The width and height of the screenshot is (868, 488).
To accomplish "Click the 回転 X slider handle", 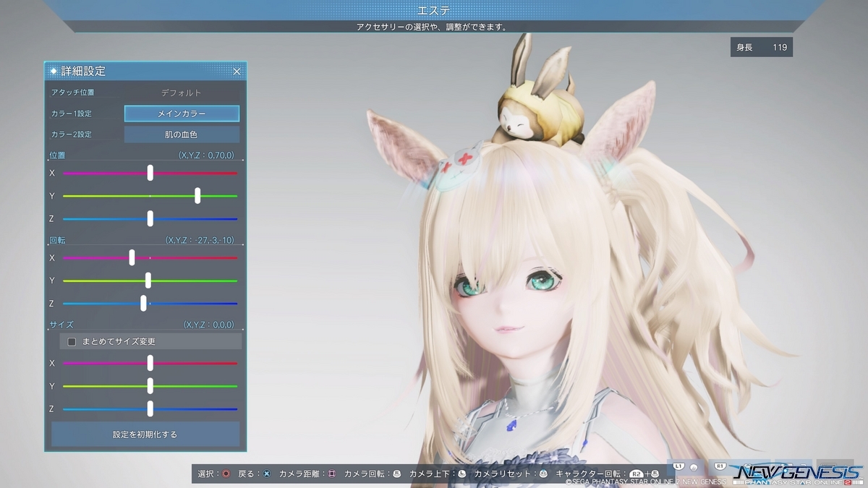I will tap(132, 257).
